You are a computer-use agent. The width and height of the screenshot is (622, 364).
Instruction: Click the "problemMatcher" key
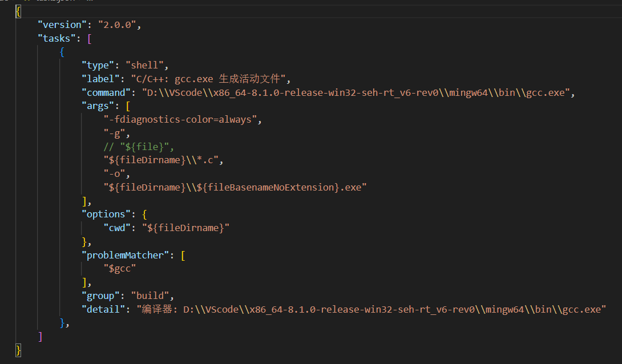click(x=125, y=255)
